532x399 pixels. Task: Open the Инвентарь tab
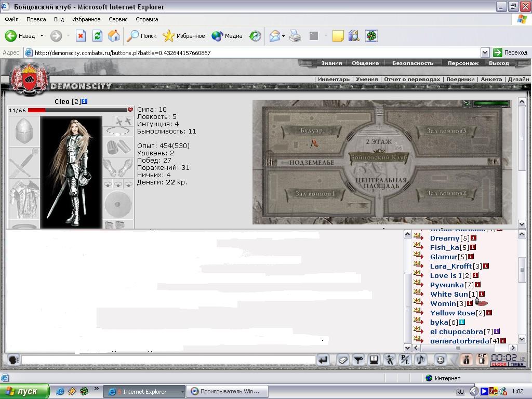[334, 79]
